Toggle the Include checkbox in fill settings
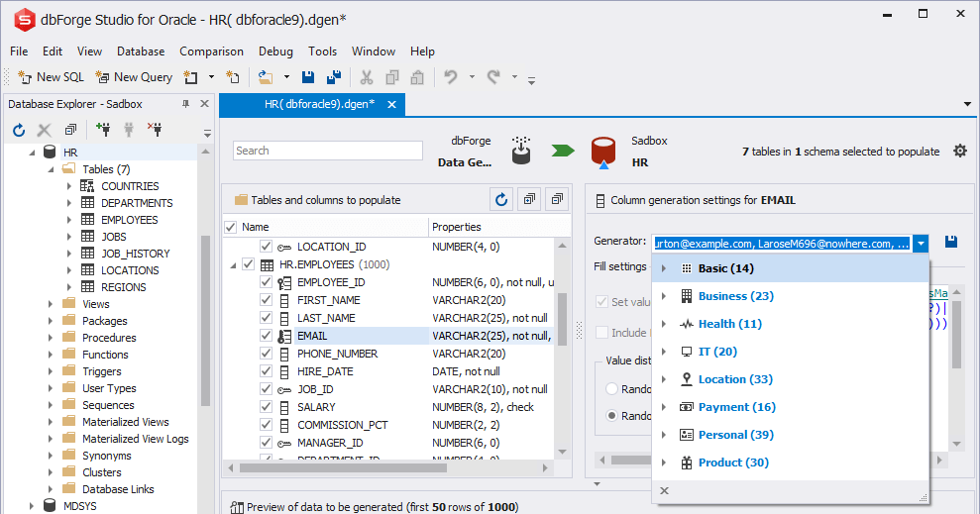This screenshot has width=980, height=514. pyautogui.click(x=601, y=332)
